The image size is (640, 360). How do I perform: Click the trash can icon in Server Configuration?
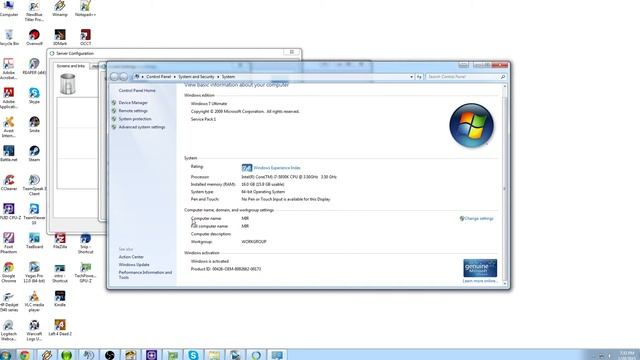pos(67,84)
